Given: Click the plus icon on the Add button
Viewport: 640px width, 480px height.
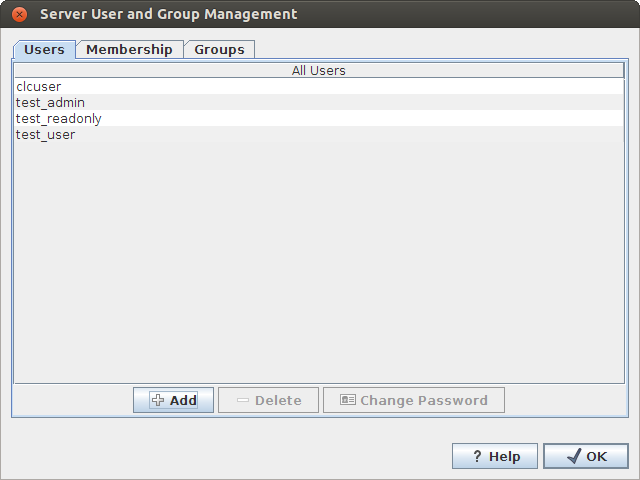Looking at the screenshot, I should 157,400.
